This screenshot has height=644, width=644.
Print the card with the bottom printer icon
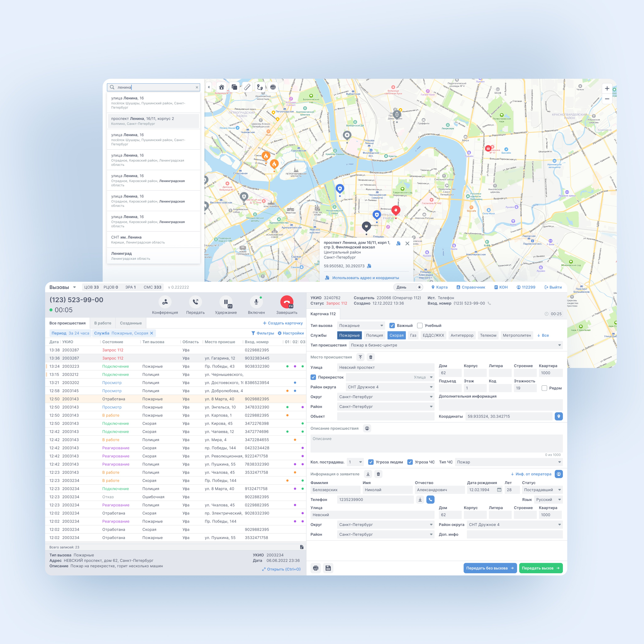coord(316,568)
